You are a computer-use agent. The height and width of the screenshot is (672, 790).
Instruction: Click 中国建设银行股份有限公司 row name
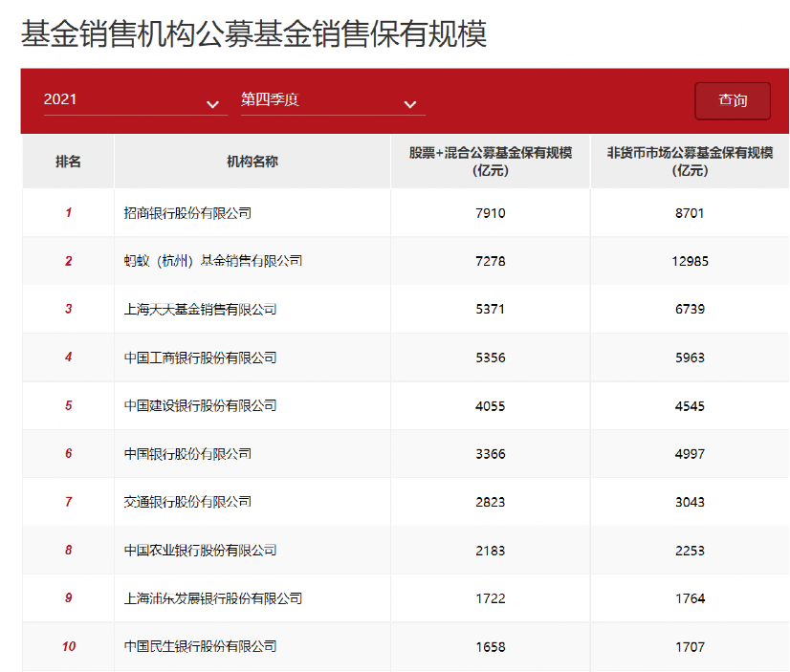(x=200, y=405)
